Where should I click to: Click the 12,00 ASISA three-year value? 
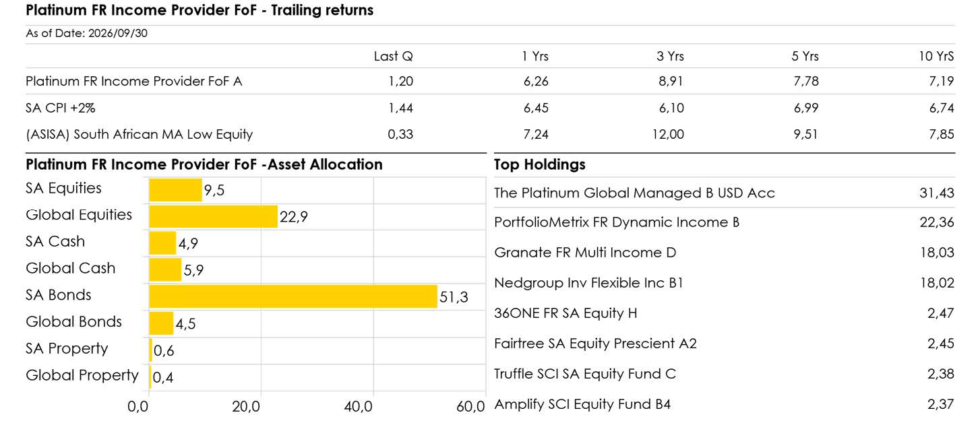pos(667,134)
